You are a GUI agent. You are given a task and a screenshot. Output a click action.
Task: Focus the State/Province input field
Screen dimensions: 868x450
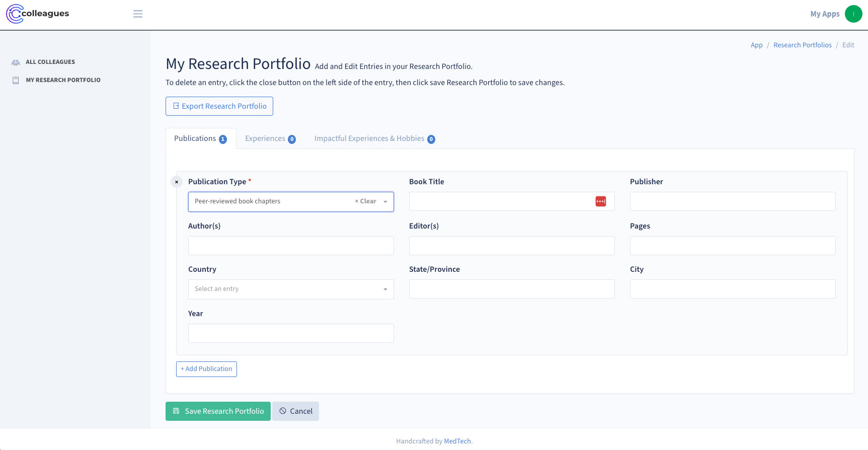[512, 289]
